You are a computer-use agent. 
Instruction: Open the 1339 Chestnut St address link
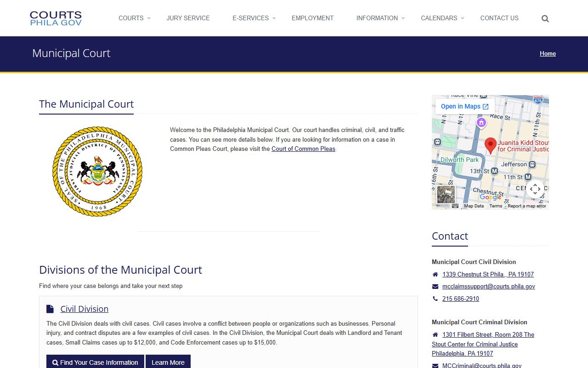[x=488, y=274]
